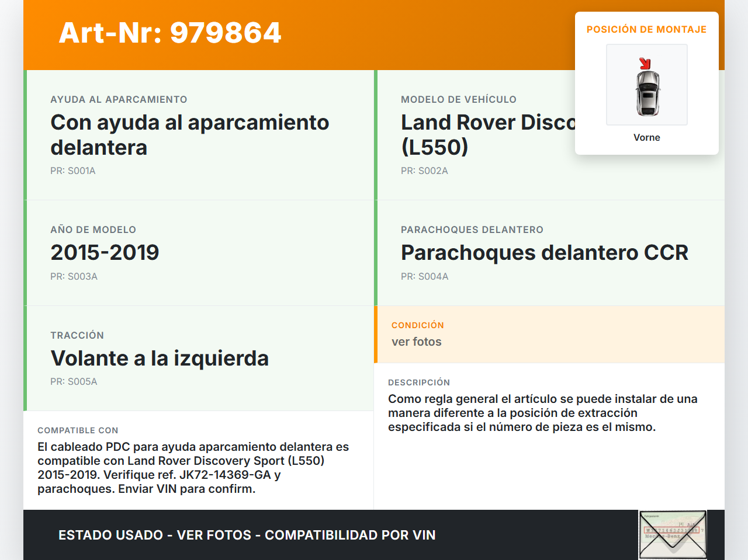Click the 2015-2019 model year value
The height and width of the screenshot is (560, 748).
click(x=105, y=252)
